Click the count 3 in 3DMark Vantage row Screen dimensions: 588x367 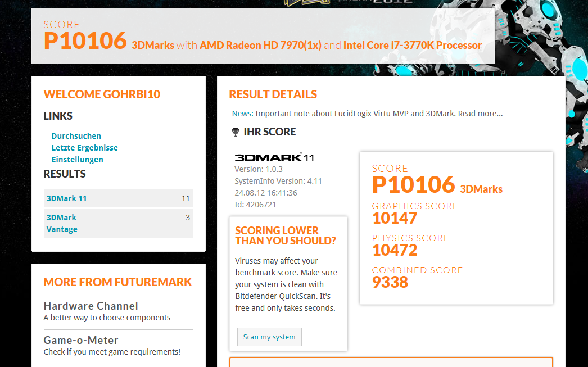click(188, 218)
